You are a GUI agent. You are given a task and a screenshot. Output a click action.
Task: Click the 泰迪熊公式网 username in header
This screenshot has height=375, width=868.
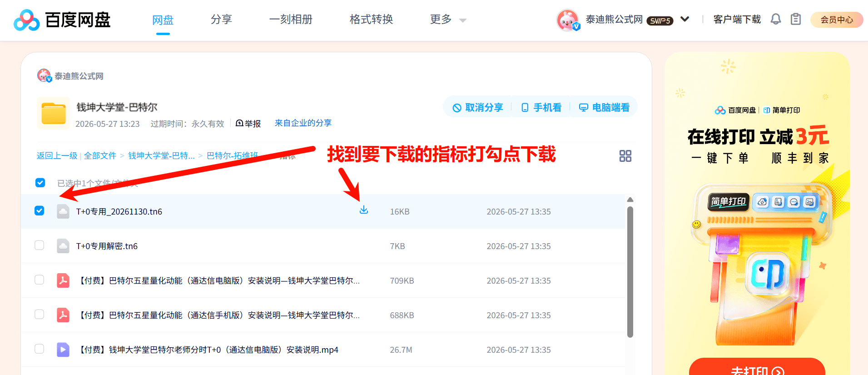click(614, 20)
